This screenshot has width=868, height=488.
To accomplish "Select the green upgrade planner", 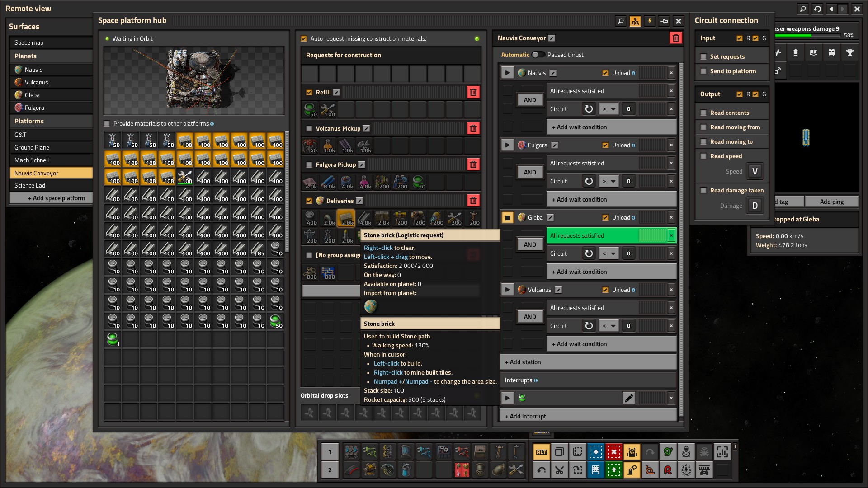I will point(613,470).
